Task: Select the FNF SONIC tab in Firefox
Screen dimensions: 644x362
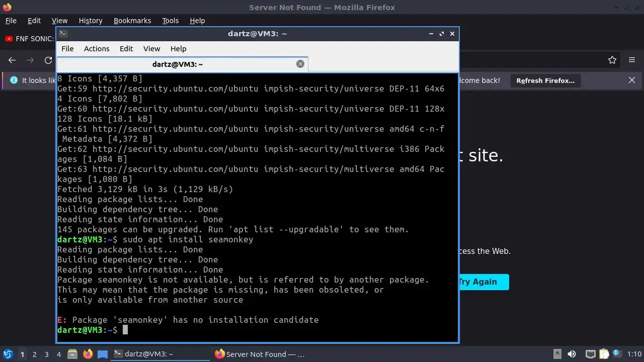Action: (29, 39)
